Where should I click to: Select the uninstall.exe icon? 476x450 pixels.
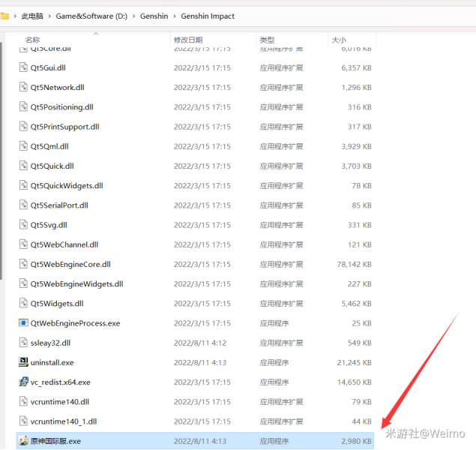(23, 362)
